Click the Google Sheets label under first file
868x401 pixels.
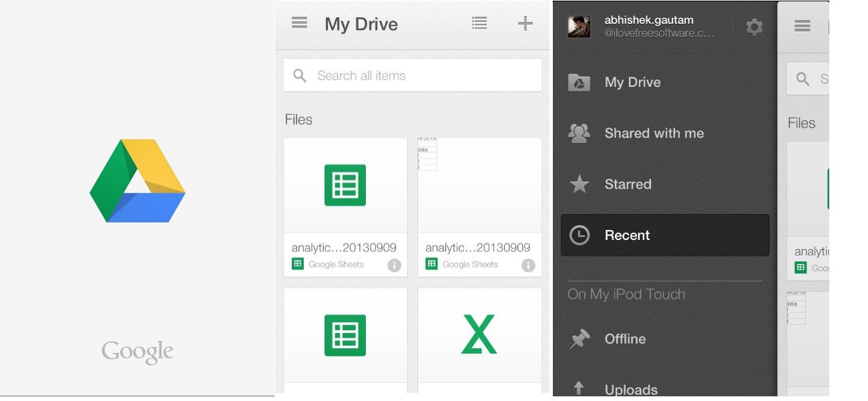point(336,265)
